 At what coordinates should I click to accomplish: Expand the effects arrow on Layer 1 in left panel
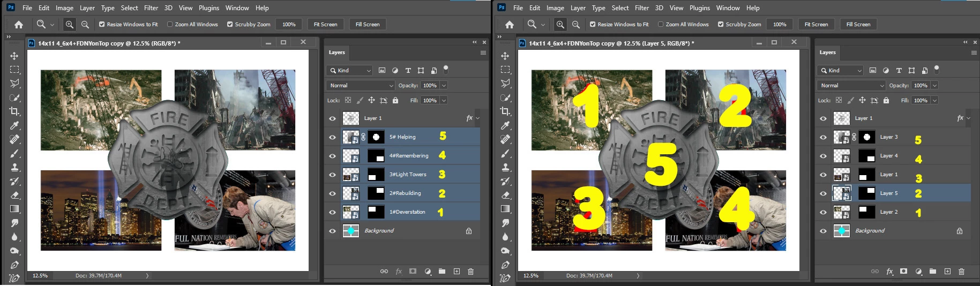pyautogui.click(x=477, y=118)
